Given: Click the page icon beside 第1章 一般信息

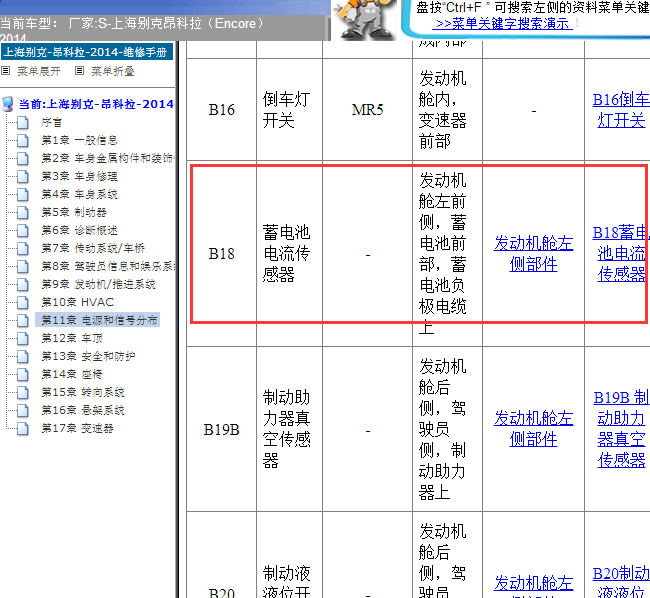Looking at the screenshot, I should click(x=23, y=140).
